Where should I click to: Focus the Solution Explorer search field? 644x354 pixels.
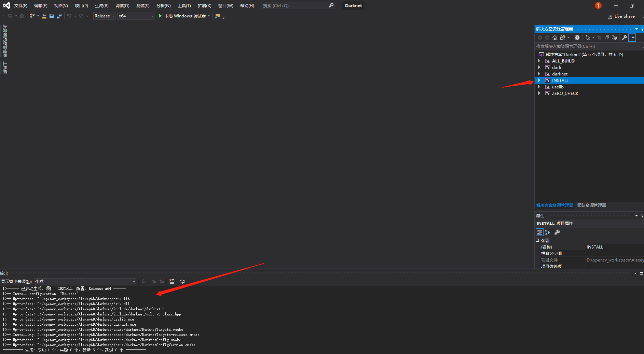click(588, 46)
